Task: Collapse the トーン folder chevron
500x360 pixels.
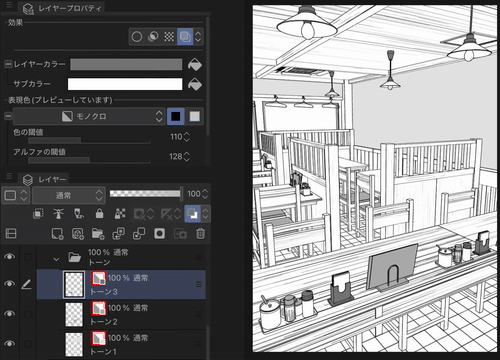Action: click(x=56, y=259)
